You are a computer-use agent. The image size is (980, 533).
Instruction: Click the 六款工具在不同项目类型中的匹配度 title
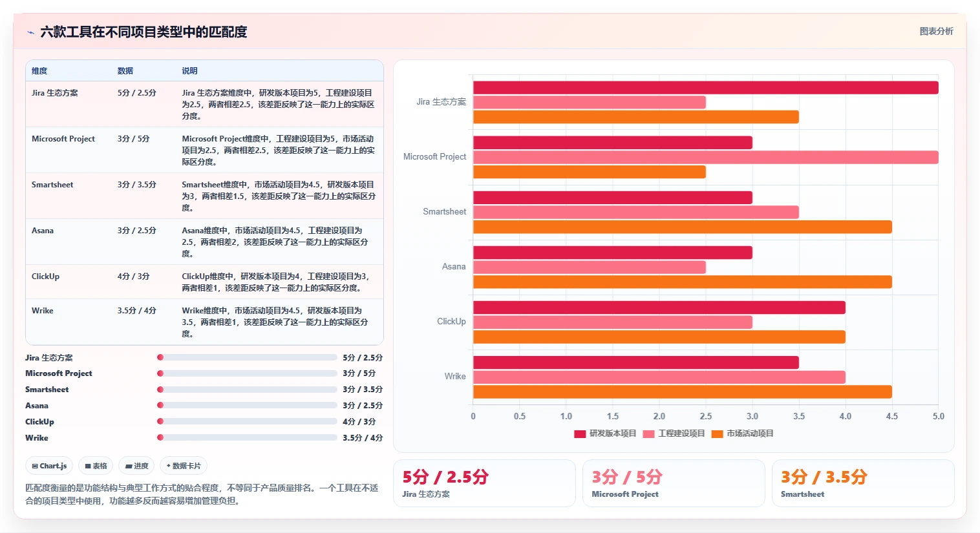click(x=144, y=32)
